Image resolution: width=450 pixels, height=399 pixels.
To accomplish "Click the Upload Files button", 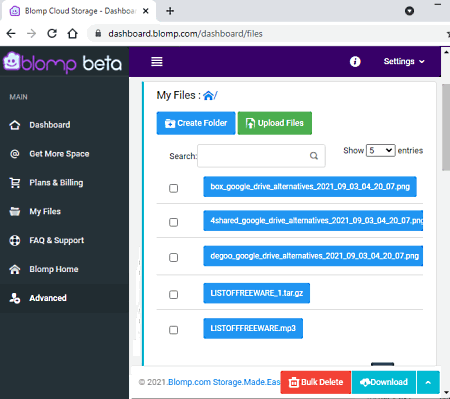I will [x=275, y=123].
